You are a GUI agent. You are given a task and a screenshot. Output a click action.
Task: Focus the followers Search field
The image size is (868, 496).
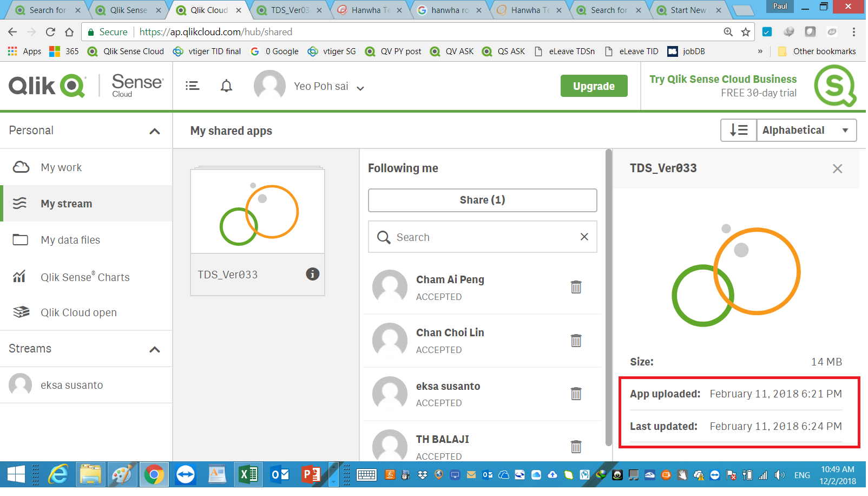[x=482, y=237]
